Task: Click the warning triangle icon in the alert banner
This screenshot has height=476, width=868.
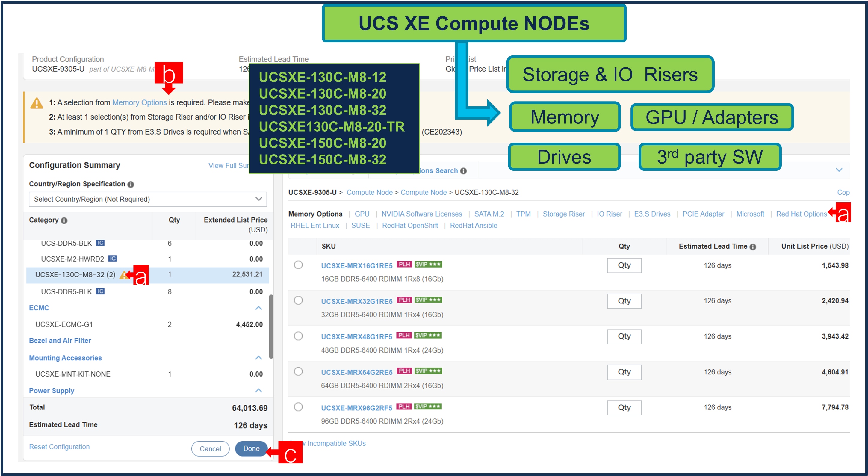Action: pos(37,103)
